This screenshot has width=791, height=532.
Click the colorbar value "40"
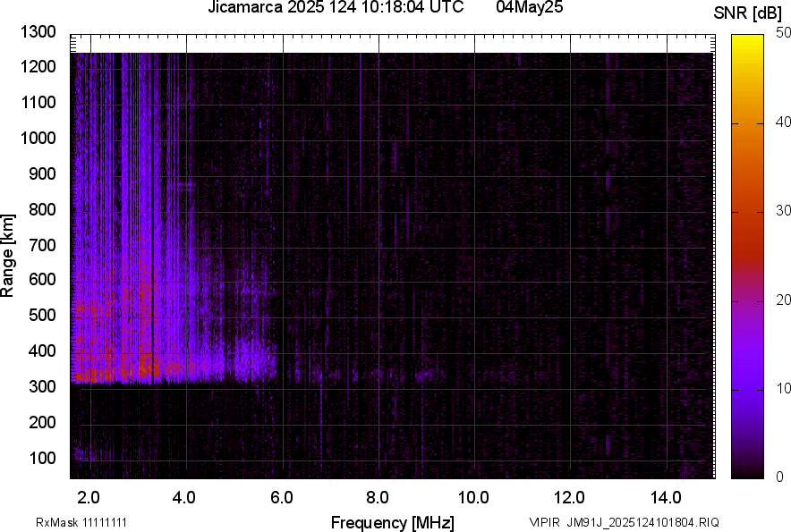tap(784, 122)
